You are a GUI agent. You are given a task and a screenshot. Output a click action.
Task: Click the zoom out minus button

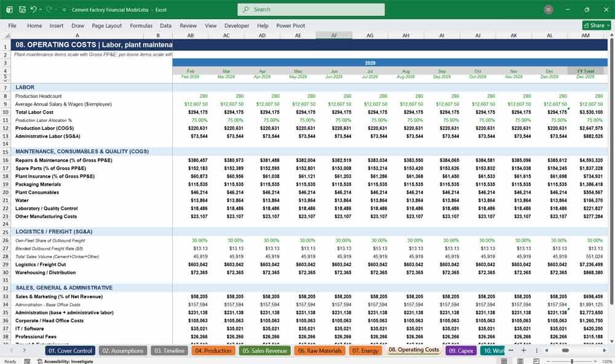point(548,361)
